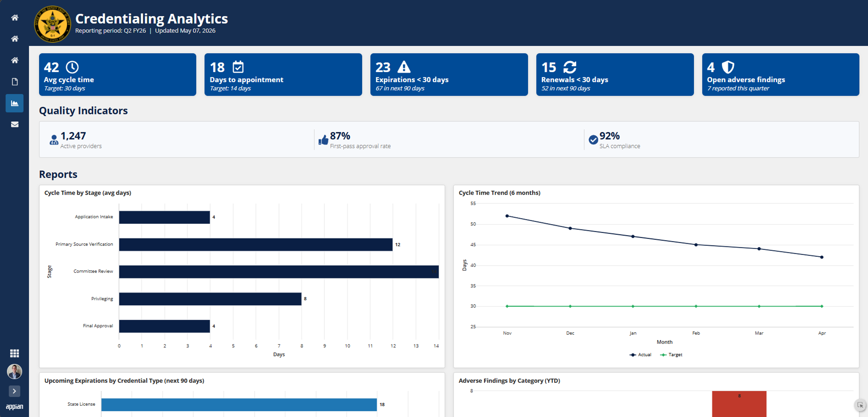
Task: Click the Actual data point for Jan
Action: click(633, 236)
